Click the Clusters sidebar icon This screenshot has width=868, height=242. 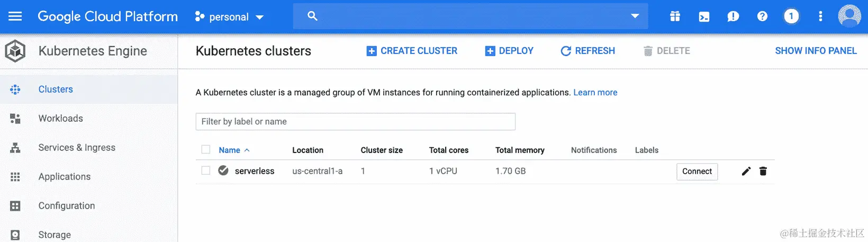[x=15, y=89]
